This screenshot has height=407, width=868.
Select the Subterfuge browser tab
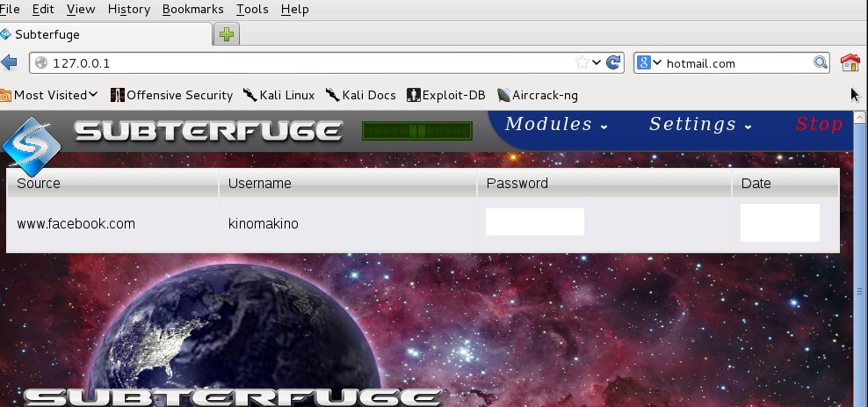(105, 34)
